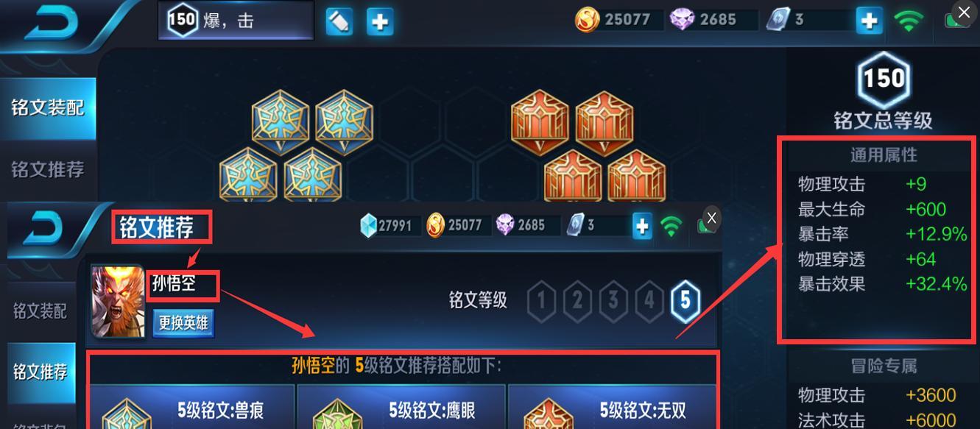Open the 5级铭文:兽痕 recommendation card
The image size is (980, 429).
click(192, 407)
